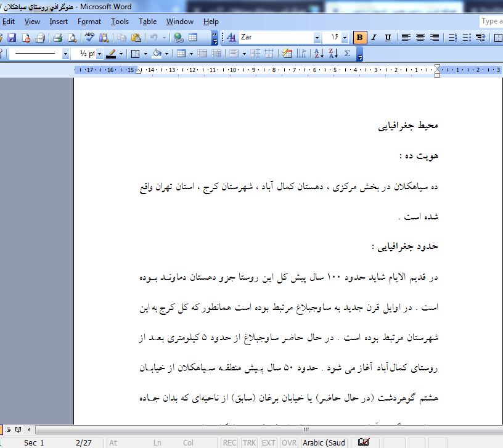
Task: Click the Paste clipboard icon
Action: [136, 38]
